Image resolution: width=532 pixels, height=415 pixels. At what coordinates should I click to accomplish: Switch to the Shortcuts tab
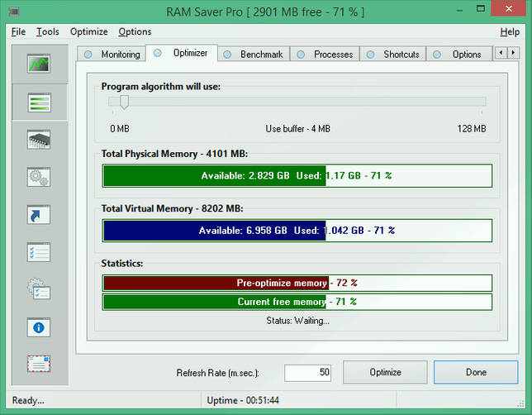393,55
